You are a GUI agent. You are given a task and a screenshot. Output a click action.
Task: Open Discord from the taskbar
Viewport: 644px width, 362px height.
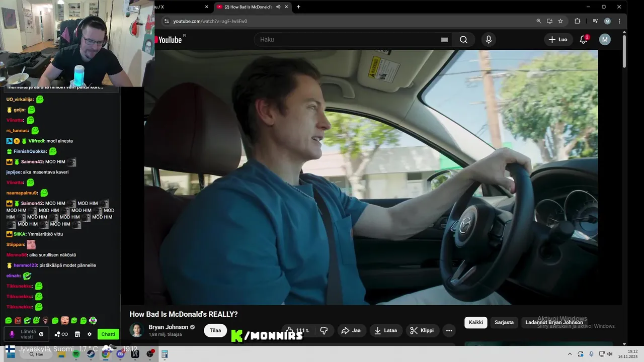coord(120,354)
